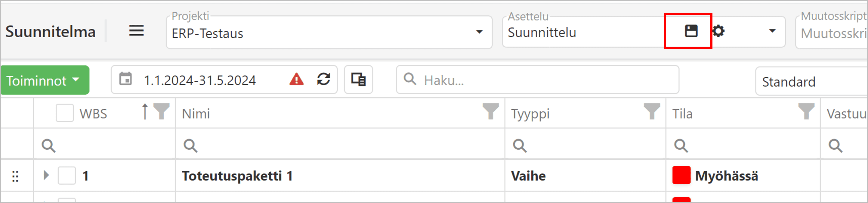Click the save layout icon
The image size is (868, 203).
point(691,31)
